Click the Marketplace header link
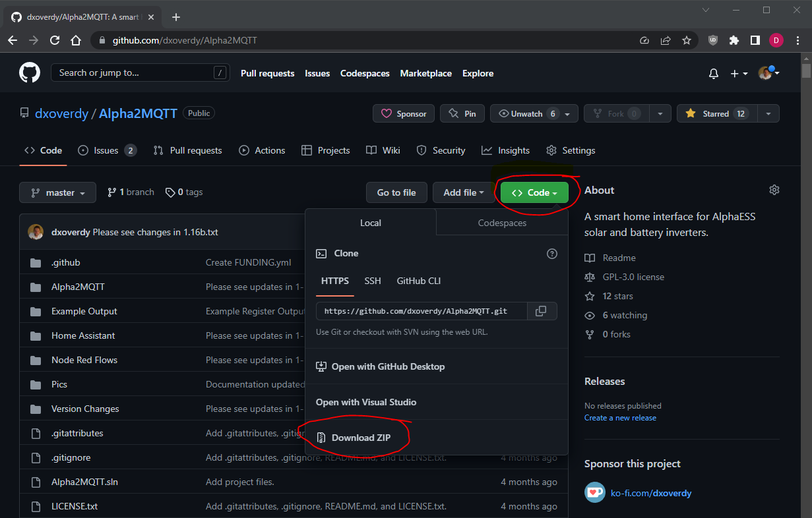 click(426, 73)
